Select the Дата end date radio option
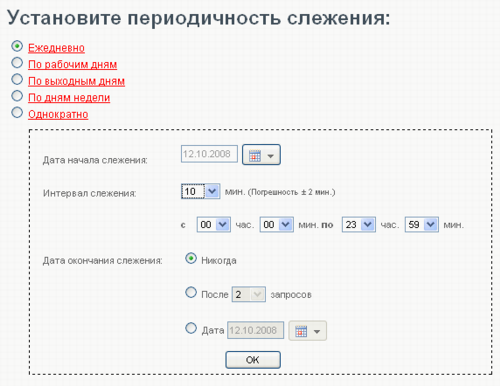 pyautogui.click(x=191, y=328)
